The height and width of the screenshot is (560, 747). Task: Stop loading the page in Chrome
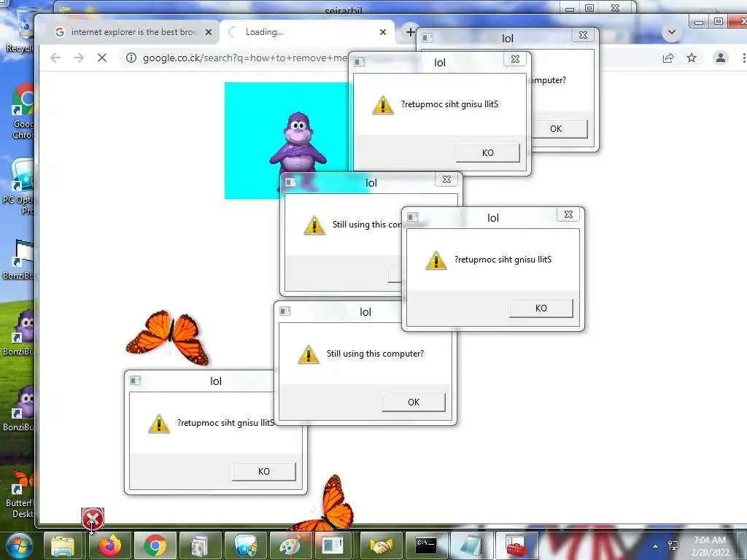(102, 58)
